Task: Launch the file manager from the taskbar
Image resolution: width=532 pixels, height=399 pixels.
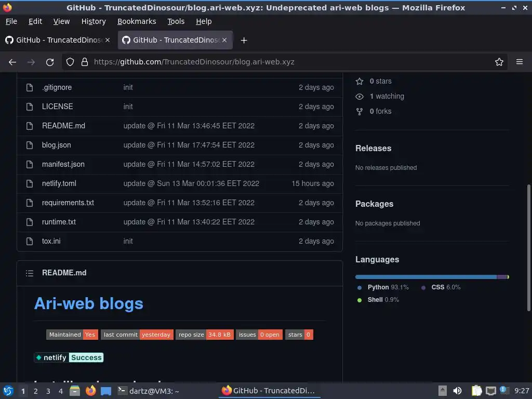Action: click(75, 391)
